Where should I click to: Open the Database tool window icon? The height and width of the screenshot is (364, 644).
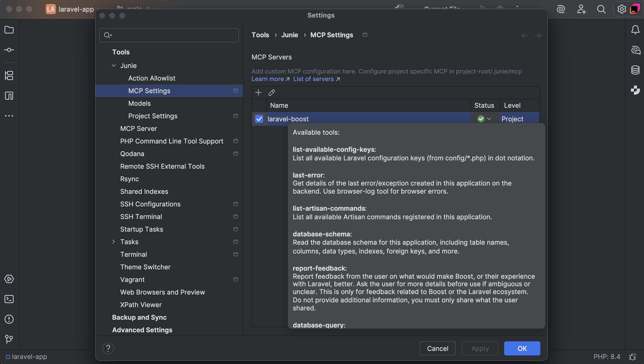(x=635, y=70)
